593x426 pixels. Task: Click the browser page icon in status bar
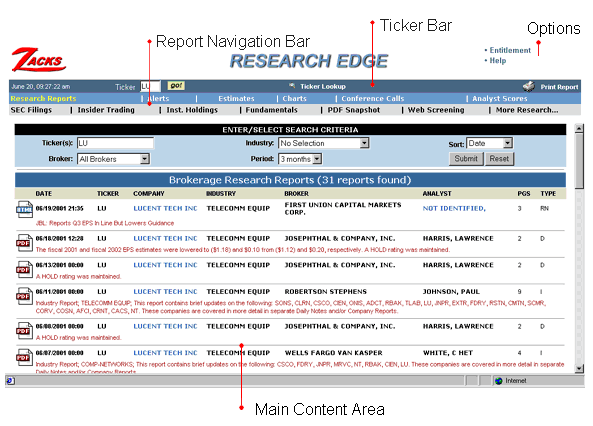[10, 381]
